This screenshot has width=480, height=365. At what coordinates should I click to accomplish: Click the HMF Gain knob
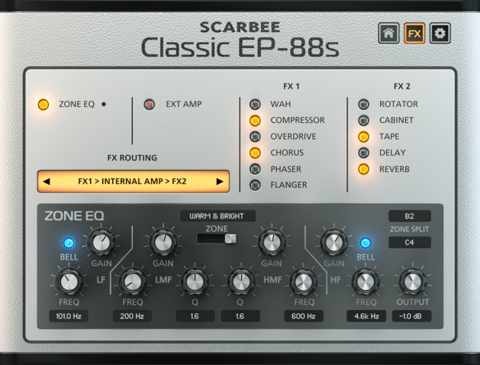pyautogui.click(x=272, y=243)
